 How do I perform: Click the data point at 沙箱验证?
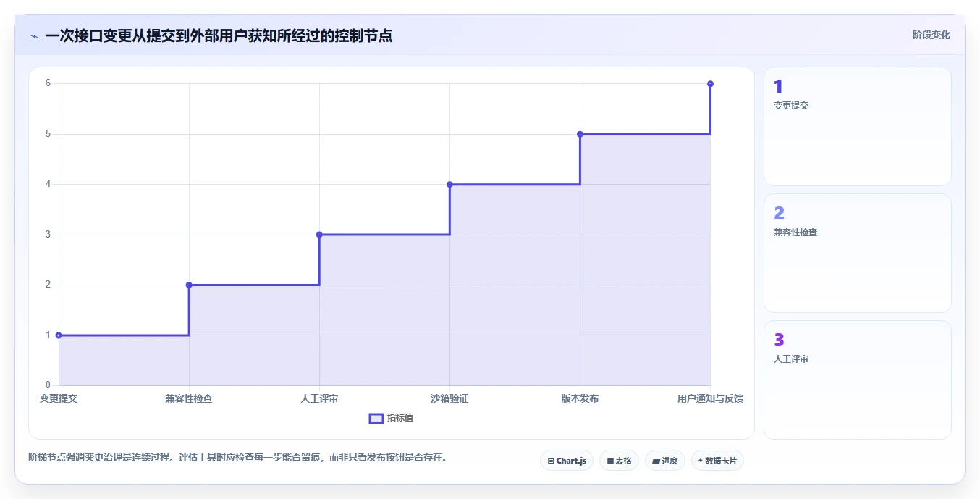pos(449,184)
